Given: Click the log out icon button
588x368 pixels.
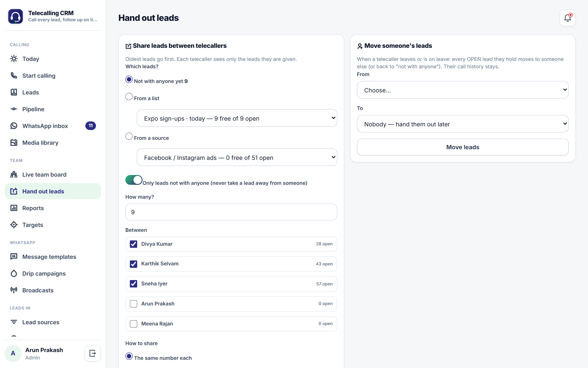Looking at the screenshot, I should (92, 353).
